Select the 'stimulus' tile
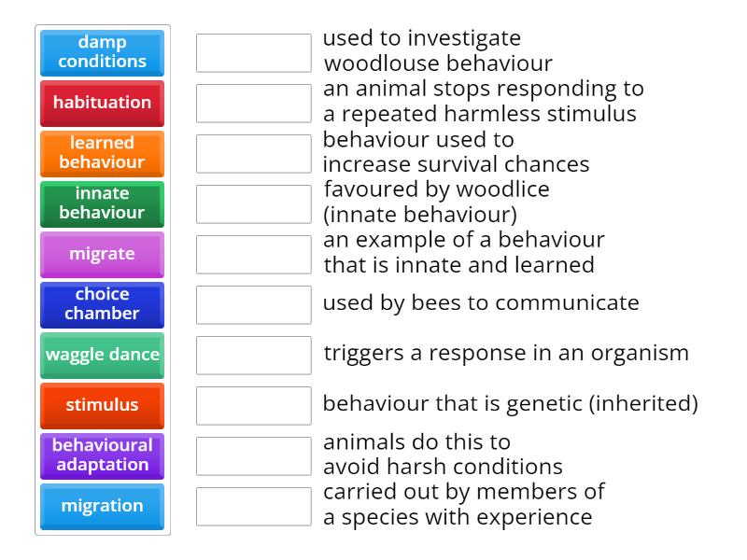 pyautogui.click(x=103, y=405)
